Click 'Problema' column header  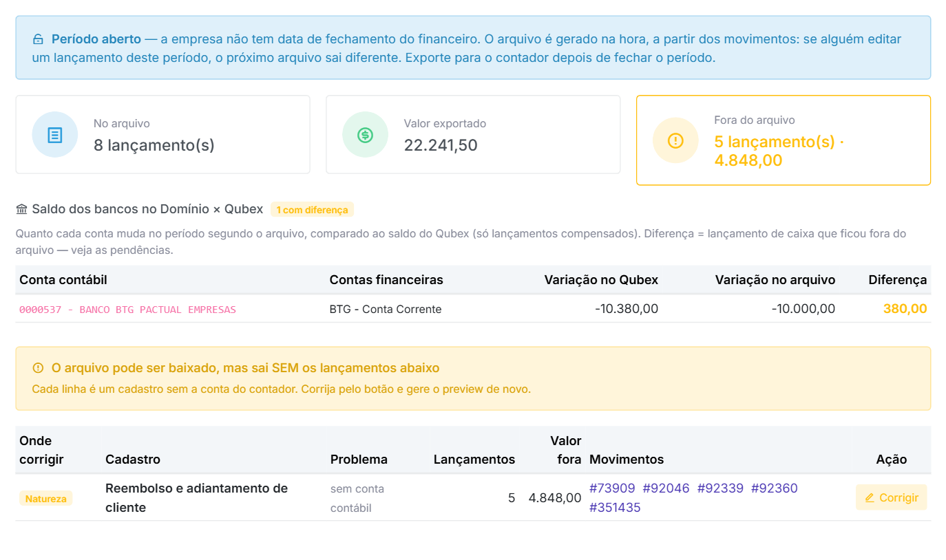[x=359, y=460]
